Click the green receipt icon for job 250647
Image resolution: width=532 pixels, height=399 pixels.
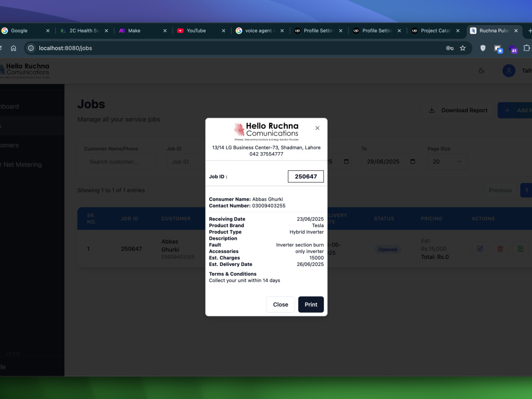coord(520,248)
